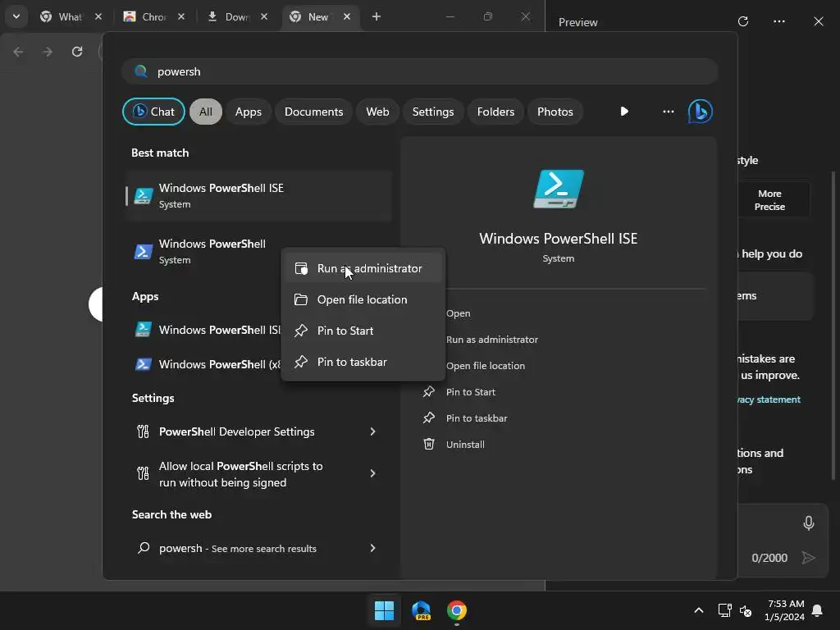Click the PowerShell ISE icon under Apps

pos(143,330)
